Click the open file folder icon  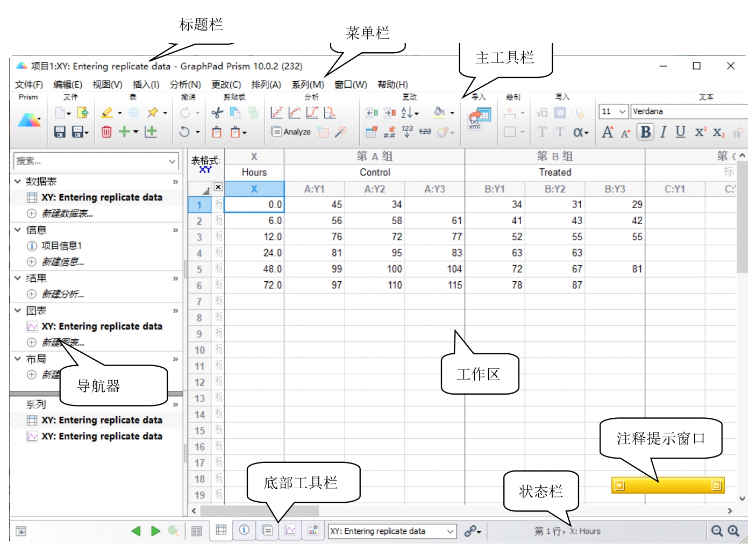pyautogui.click(x=83, y=112)
